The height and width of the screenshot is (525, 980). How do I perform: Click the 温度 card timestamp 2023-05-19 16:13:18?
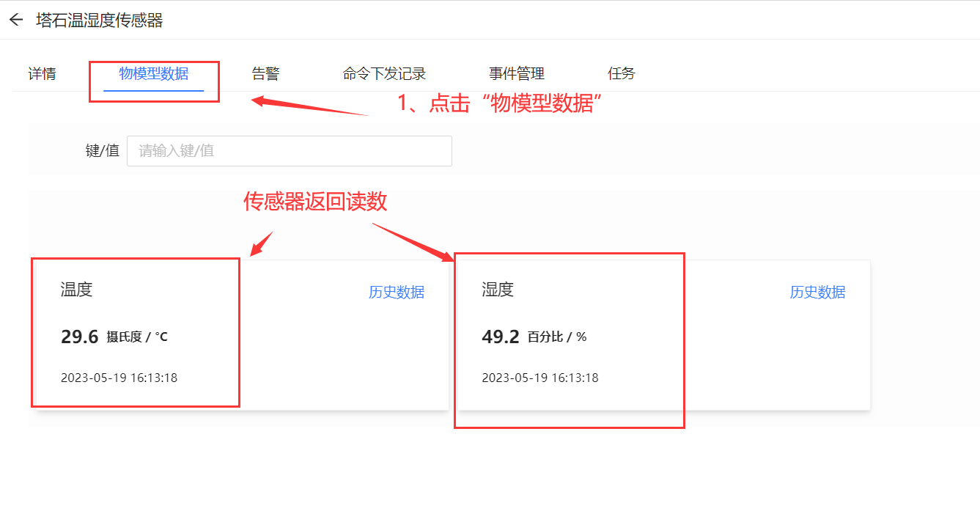pos(119,378)
